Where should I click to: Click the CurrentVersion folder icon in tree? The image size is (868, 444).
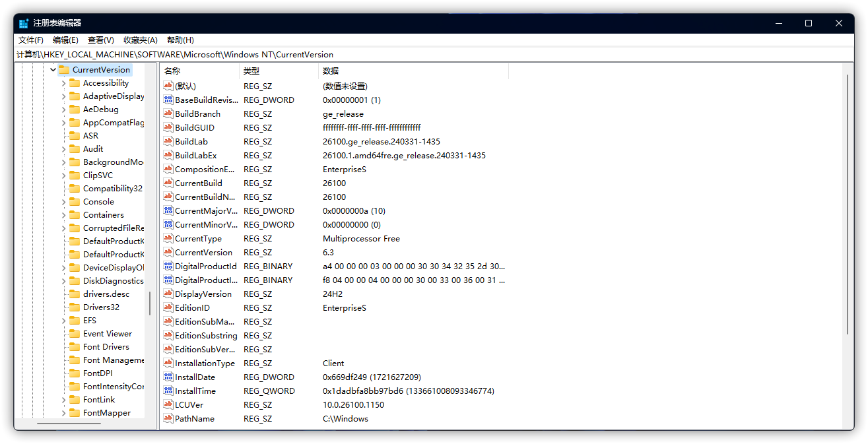pyautogui.click(x=64, y=69)
